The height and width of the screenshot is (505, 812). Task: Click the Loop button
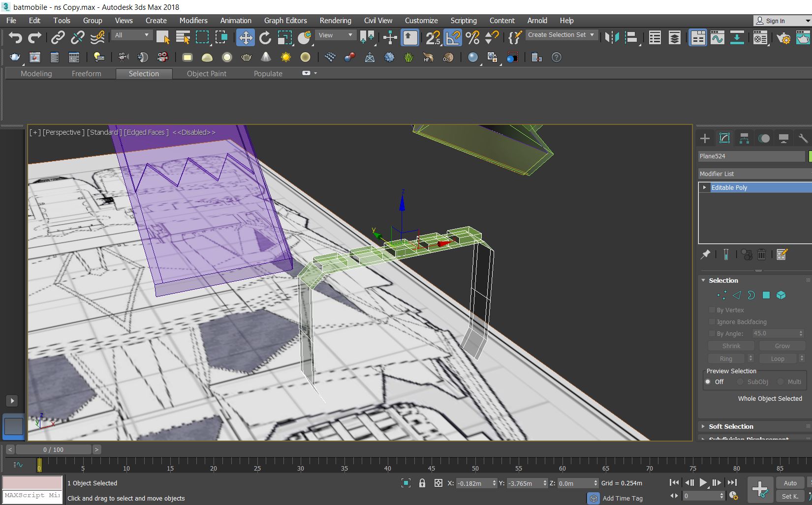778,358
